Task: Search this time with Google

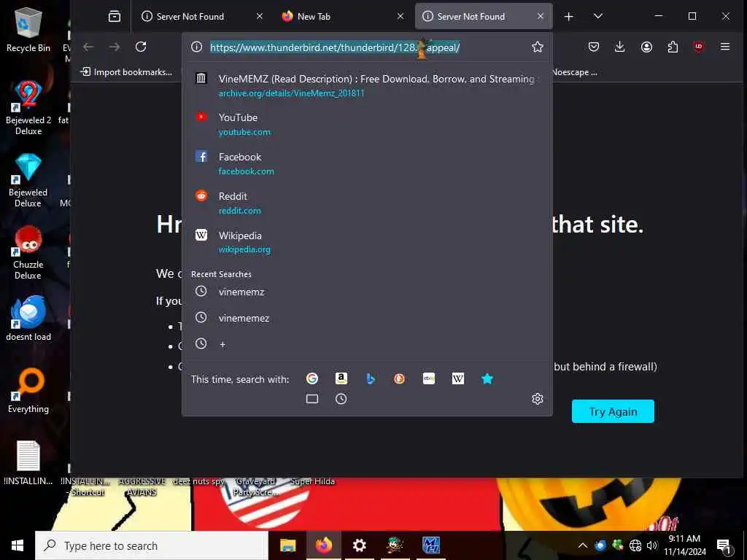Action: 312,378
